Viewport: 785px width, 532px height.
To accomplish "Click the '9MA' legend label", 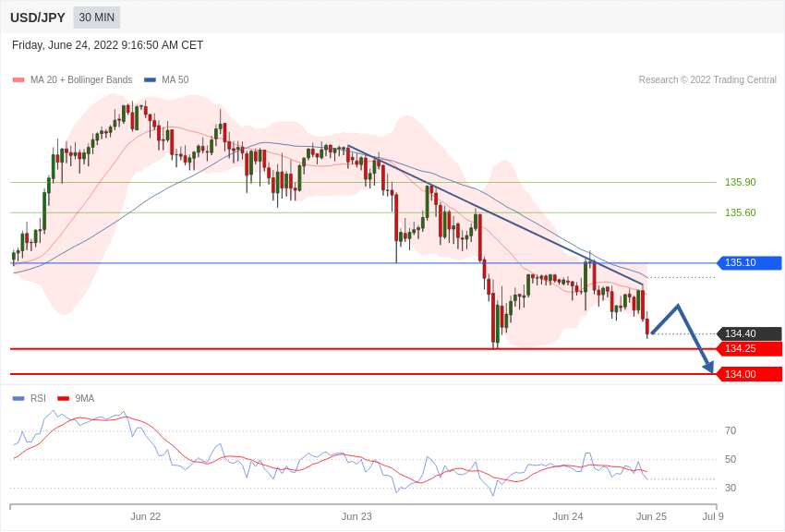I will (85, 398).
